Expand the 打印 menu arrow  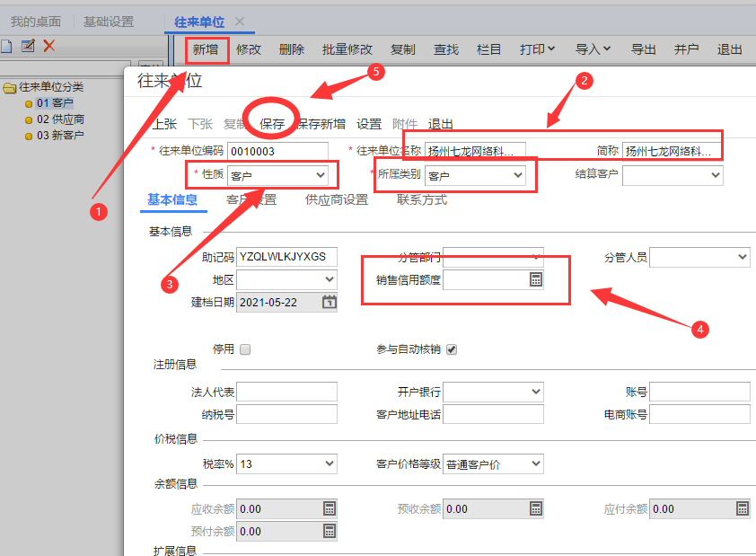(551, 49)
